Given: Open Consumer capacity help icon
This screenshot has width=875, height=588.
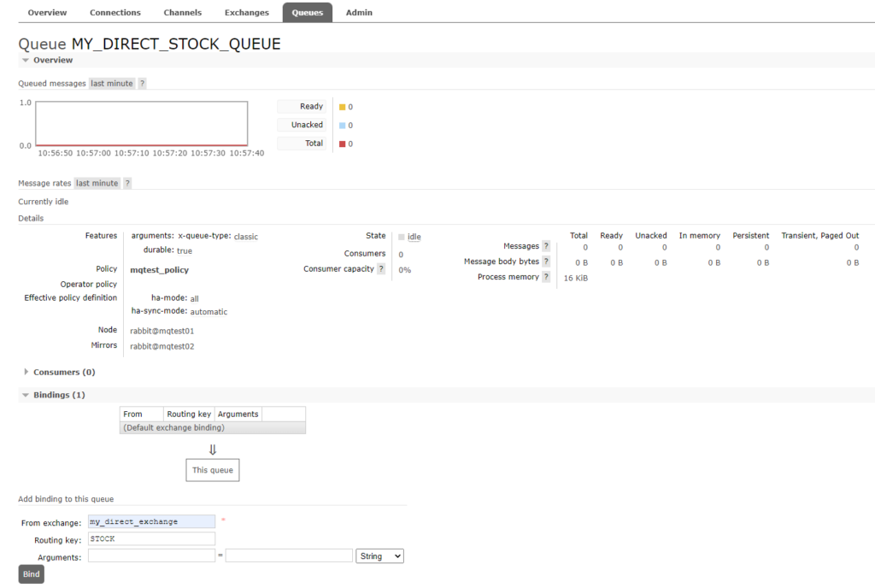Looking at the screenshot, I should point(381,269).
